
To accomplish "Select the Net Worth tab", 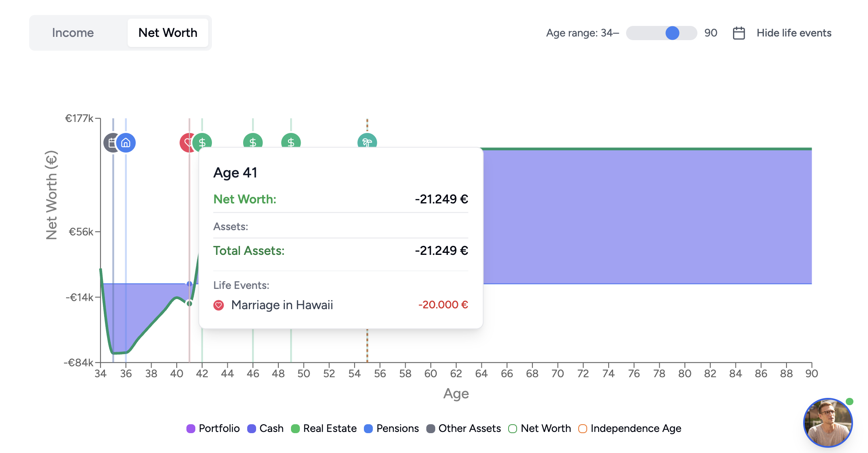I will click(x=168, y=33).
